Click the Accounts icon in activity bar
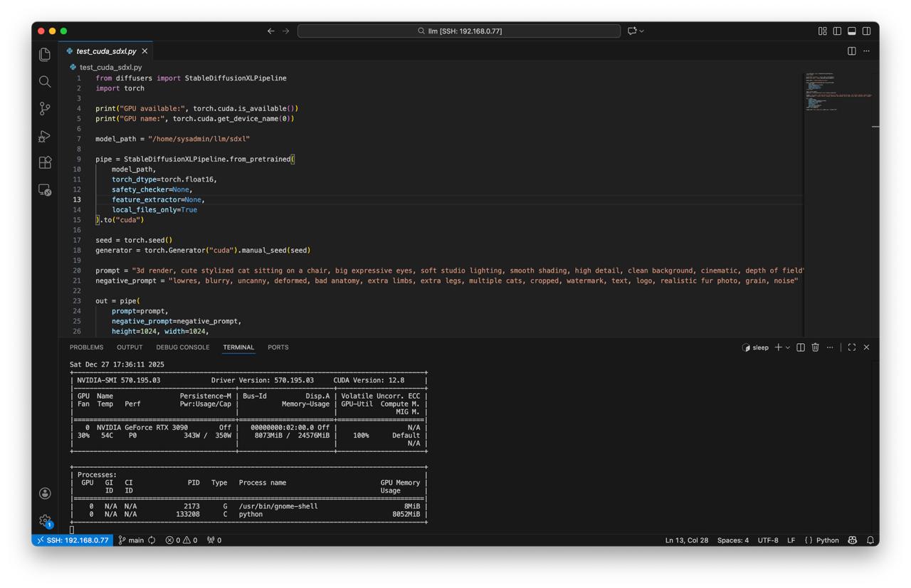 click(x=45, y=493)
